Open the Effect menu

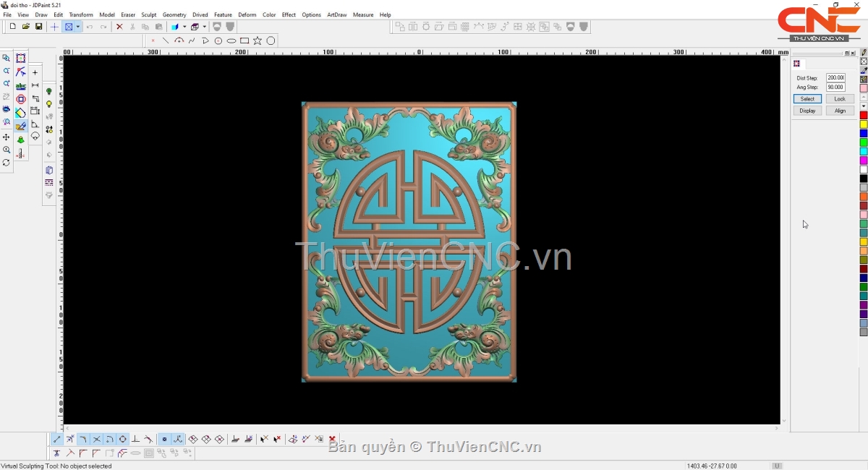pyautogui.click(x=289, y=14)
